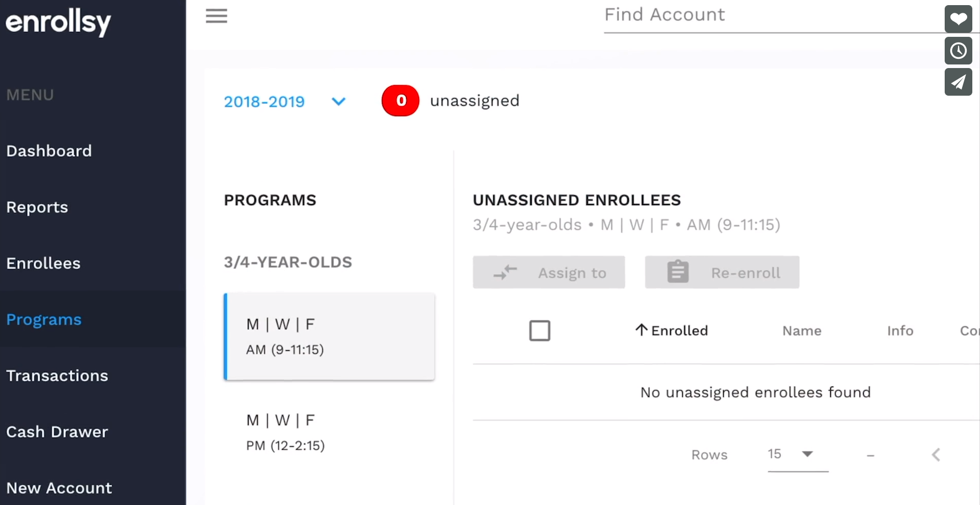Open the history clock icon

[958, 51]
